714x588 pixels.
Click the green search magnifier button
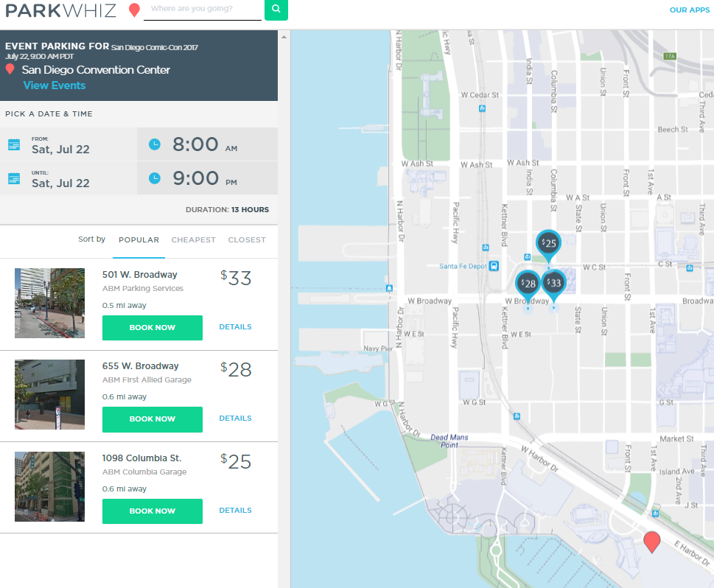point(276,9)
